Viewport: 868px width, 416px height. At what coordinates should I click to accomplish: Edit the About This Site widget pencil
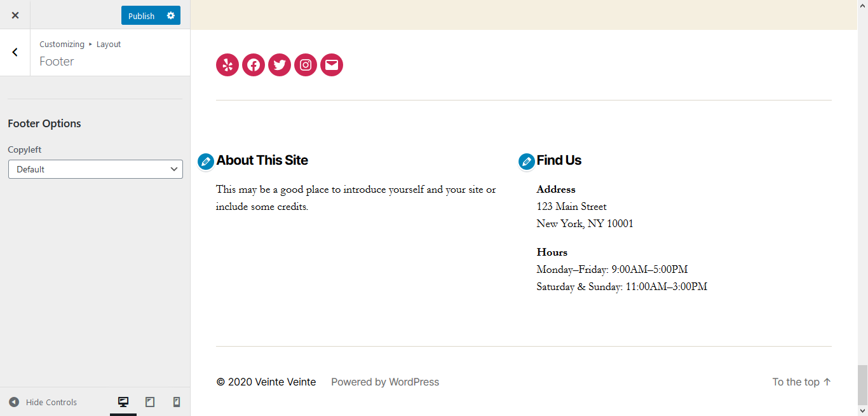(206, 162)
